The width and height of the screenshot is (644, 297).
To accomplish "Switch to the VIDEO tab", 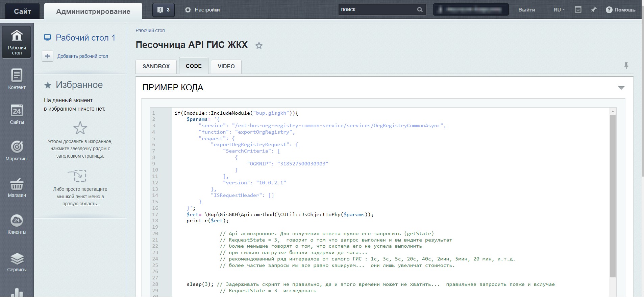I will click(226, 66).
